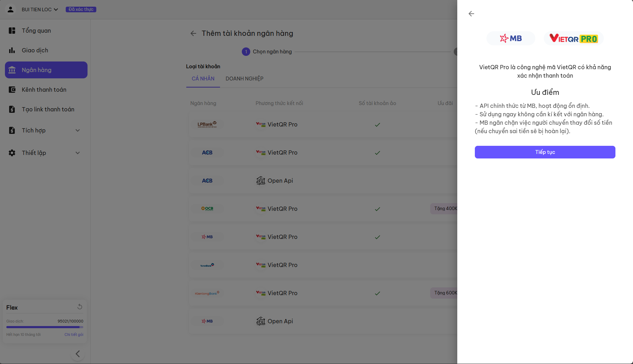Viewport: 633px width, 364px height.
Task: Click the back arrow beside Thêm tài khoản ngân hàng
Action: pyautogui.click(x=193, y=33)
